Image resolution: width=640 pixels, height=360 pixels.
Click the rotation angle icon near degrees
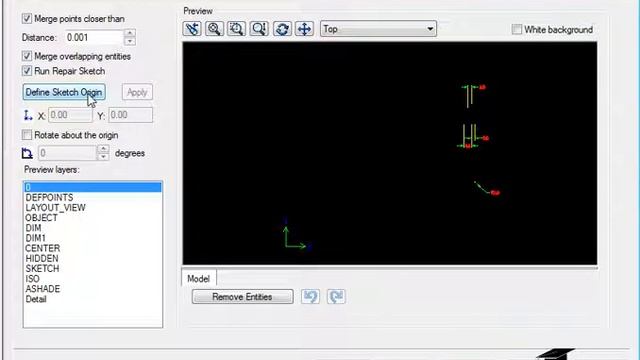pos(27,153)
